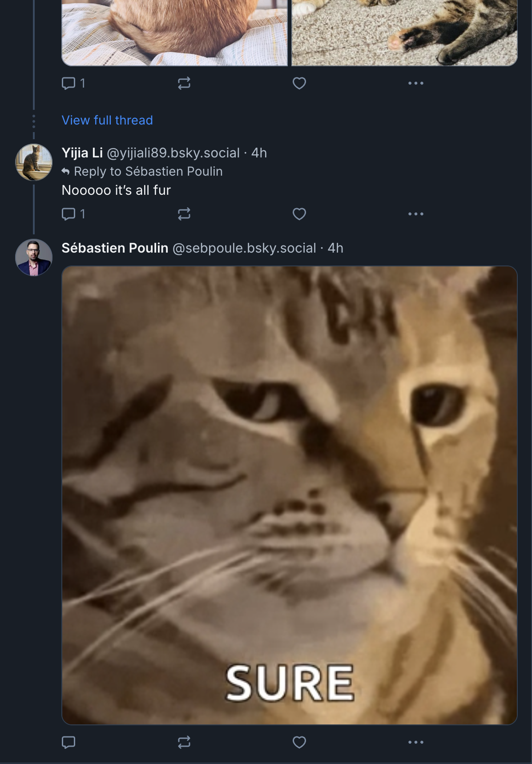Open Sébastien Poulin's display name link
This screenshot has width=532, height=764.
(x=115, y=248)
